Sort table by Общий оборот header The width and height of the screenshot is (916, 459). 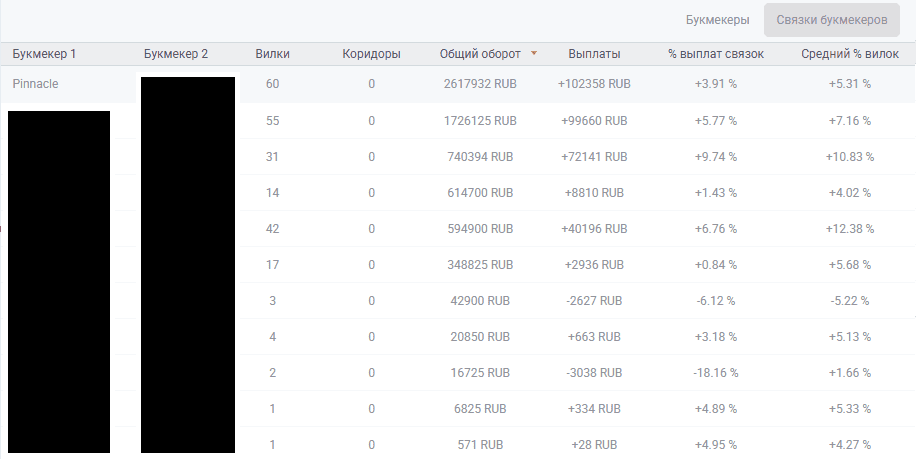pos(479,54)
